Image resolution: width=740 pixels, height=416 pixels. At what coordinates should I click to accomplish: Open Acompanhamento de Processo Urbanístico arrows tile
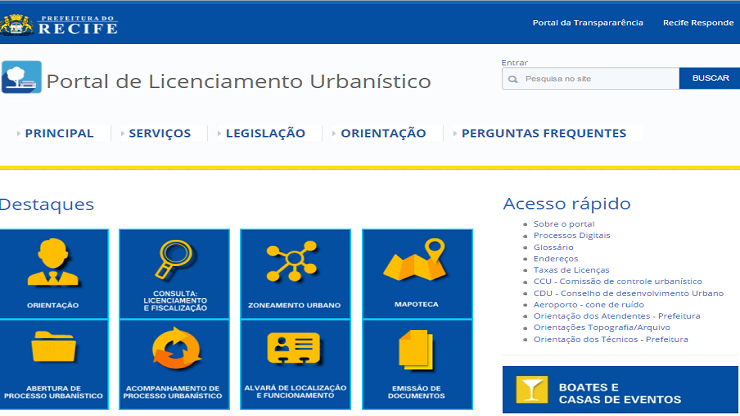click(x=174, y=365)
